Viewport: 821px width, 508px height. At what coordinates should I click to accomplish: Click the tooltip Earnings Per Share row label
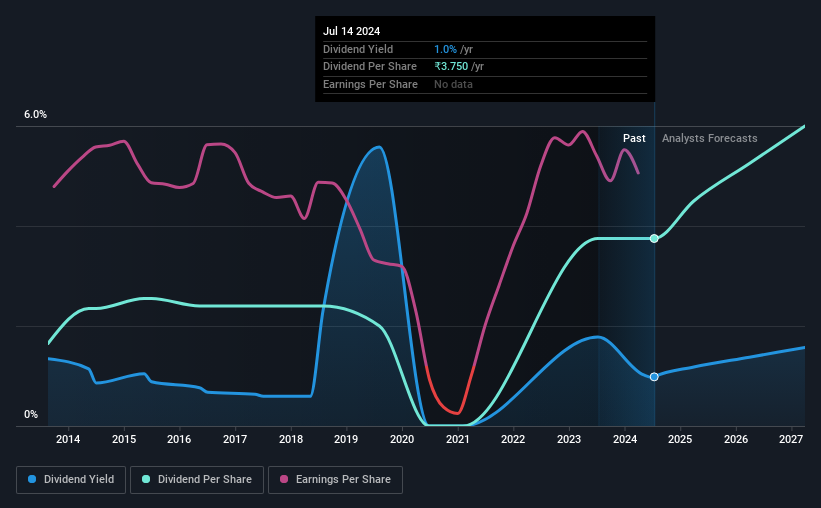(x=370, y=84)
